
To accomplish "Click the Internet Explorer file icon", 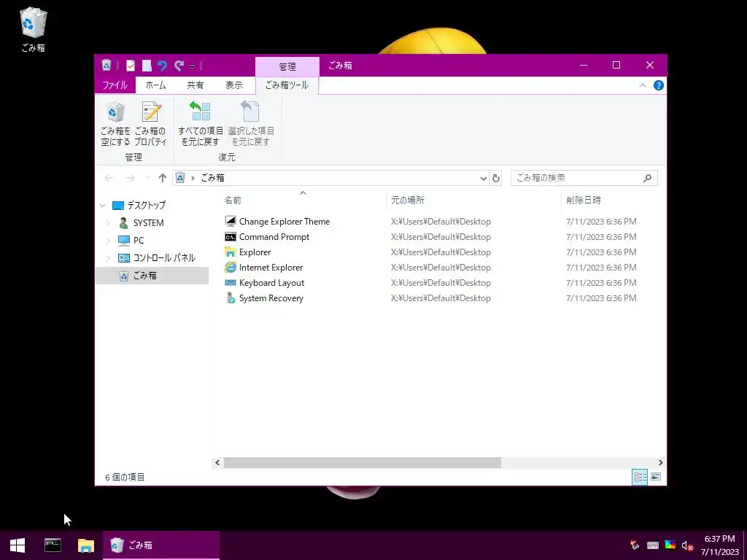I will coord(231,267).
